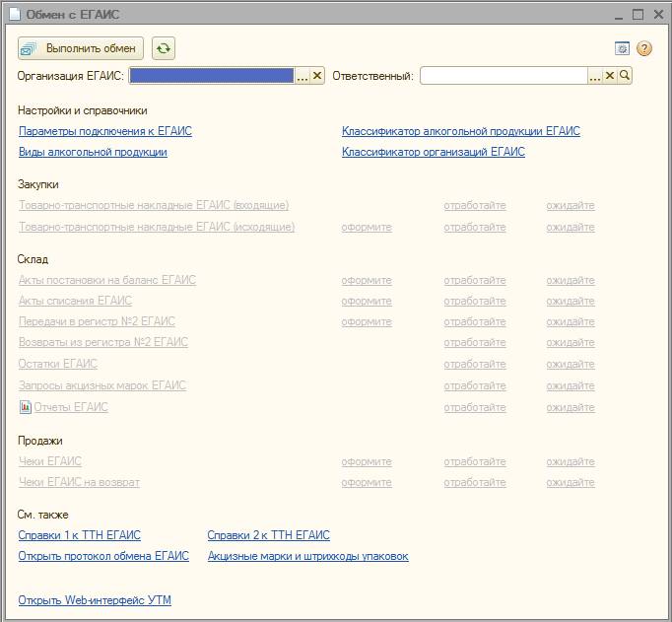
Task: Click отработайте for Запросы акцизных марок
Action: coord(475,386)
